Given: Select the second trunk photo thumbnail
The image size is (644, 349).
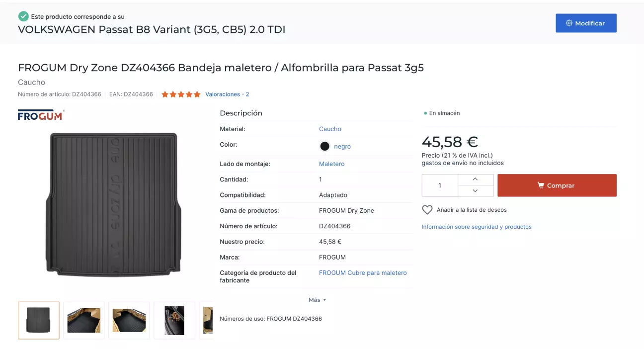Looking at the screenshot, I should coord(84,321).
